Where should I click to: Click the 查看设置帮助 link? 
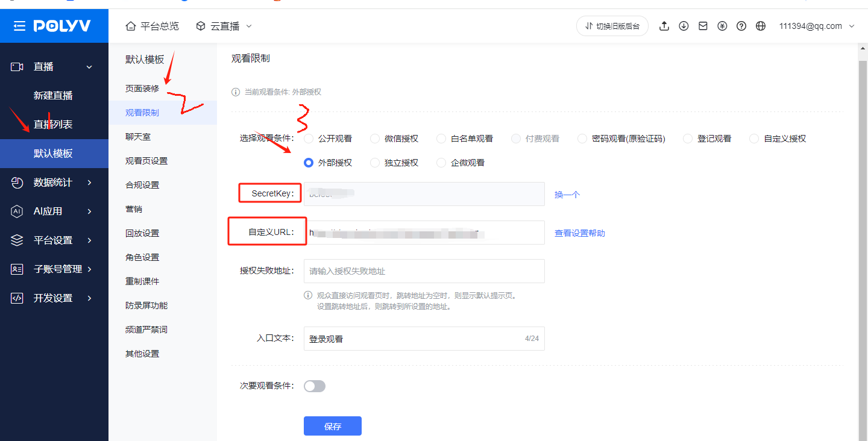coord(579,233)
